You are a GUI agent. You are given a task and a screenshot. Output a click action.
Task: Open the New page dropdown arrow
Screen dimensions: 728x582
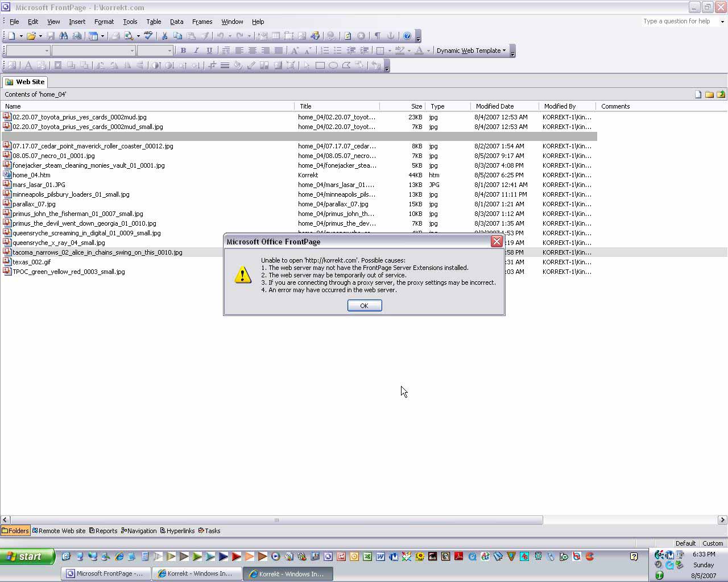tap(21, 36)
